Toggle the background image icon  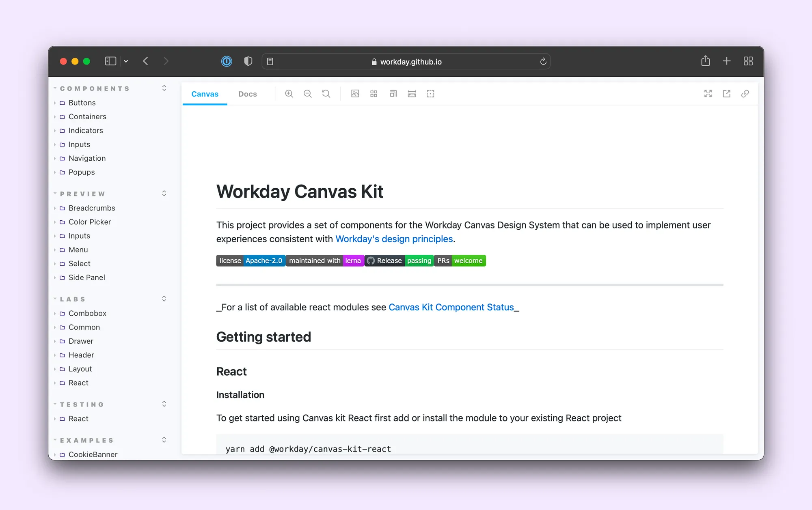pyautogui.click(x=355, y=94)
